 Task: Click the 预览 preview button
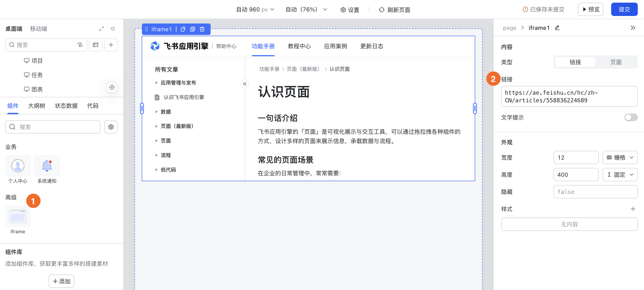tap(590, 10)
